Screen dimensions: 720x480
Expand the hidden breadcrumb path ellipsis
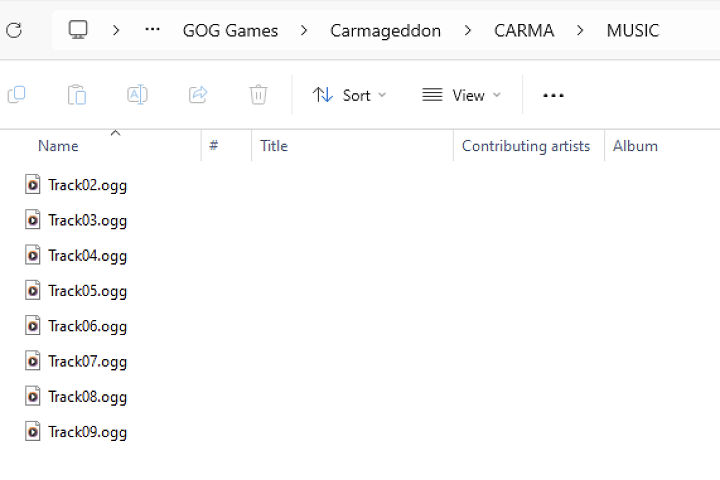152,30
